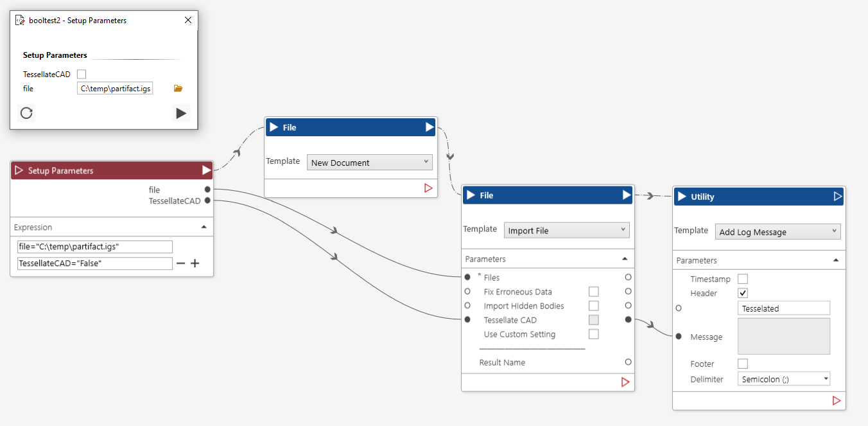
Task: Click the 'Result Name' label on Import node
Action: (x=502, y=362)
